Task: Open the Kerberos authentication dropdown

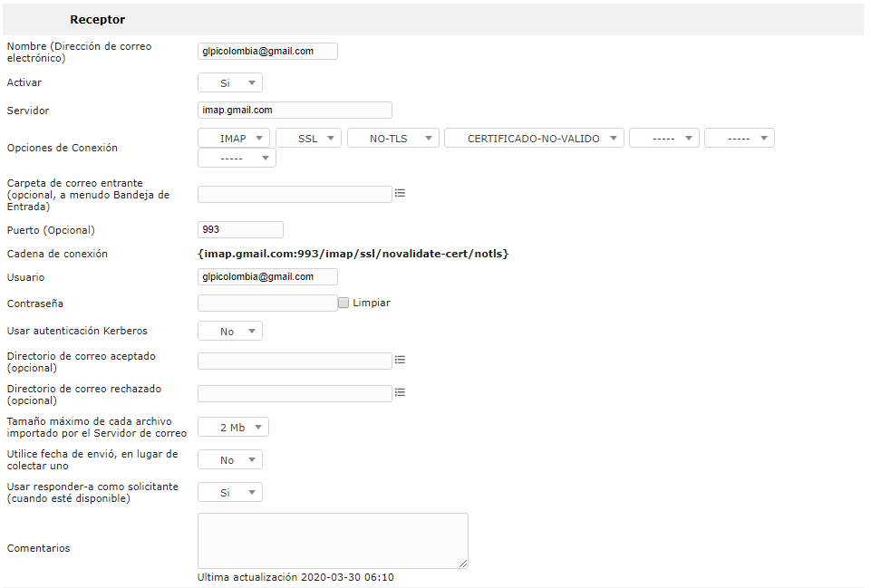Action: click(230, 331)
